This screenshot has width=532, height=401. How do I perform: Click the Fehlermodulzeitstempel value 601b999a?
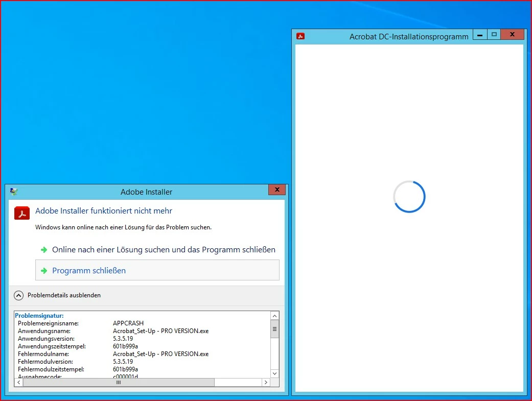tap(126, 369)
